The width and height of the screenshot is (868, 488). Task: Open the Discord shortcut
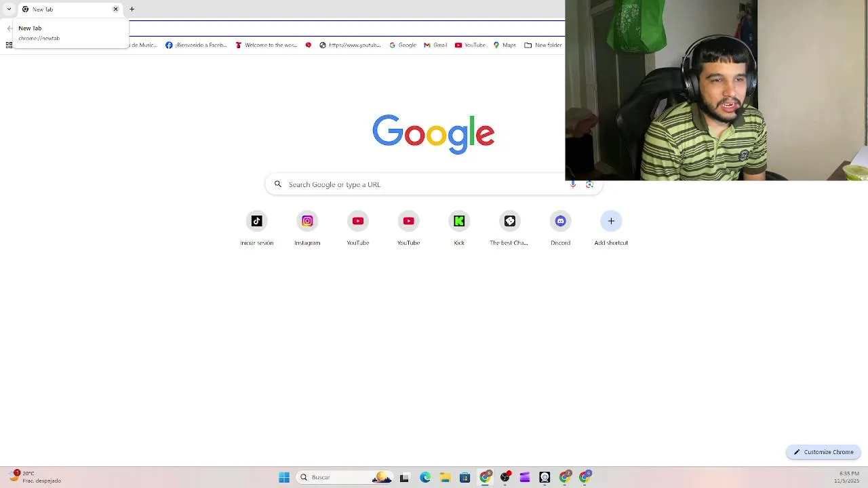560,228
